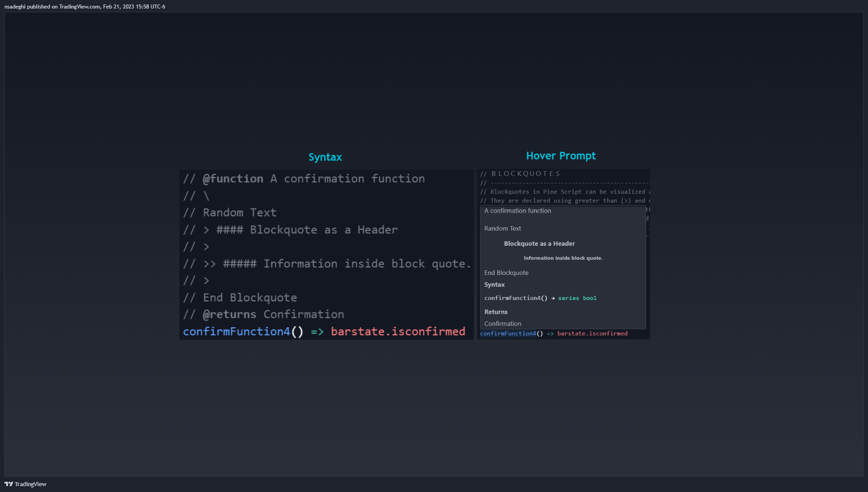This screenshot has height=492, width=868.
Task: Click 'They are declared using greater than' line
Action: (x=565, y=201)
